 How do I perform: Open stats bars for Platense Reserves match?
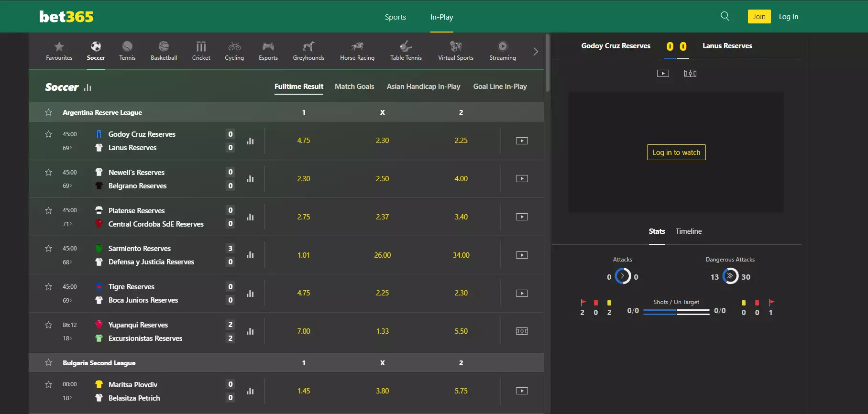pos(250,217)
